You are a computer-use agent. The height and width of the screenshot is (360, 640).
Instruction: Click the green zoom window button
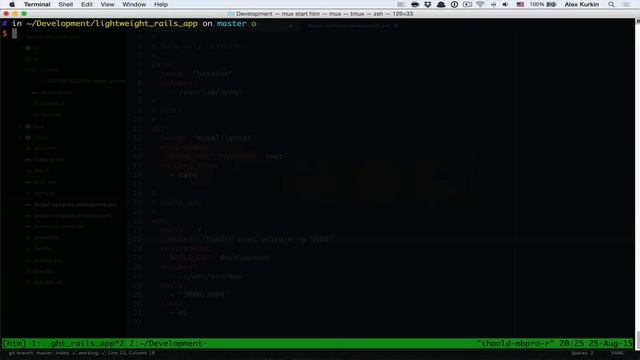coord(24,14)
